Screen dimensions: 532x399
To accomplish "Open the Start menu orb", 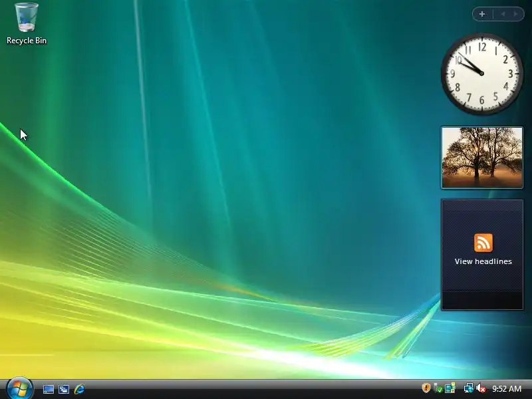I will (x=19, y=389).
